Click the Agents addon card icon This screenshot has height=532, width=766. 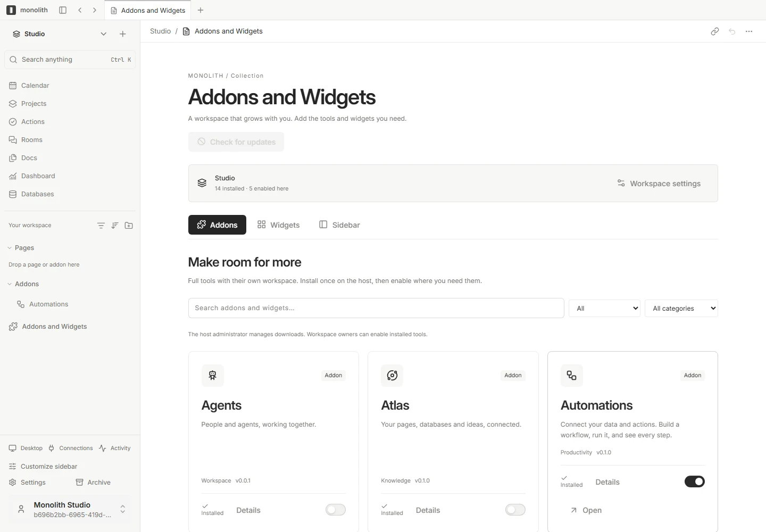coord(213,376)
